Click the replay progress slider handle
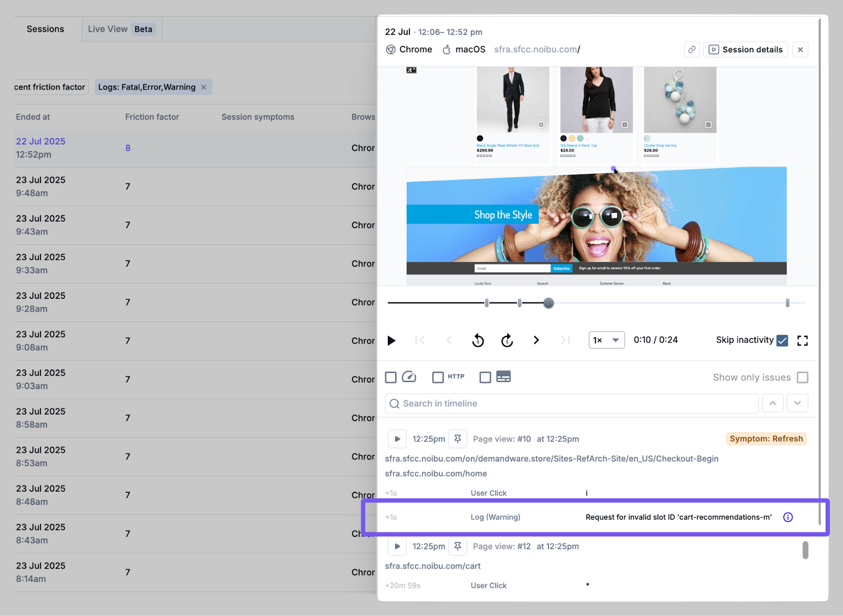This screenshot has width=843, height=616. click(548, 303)
